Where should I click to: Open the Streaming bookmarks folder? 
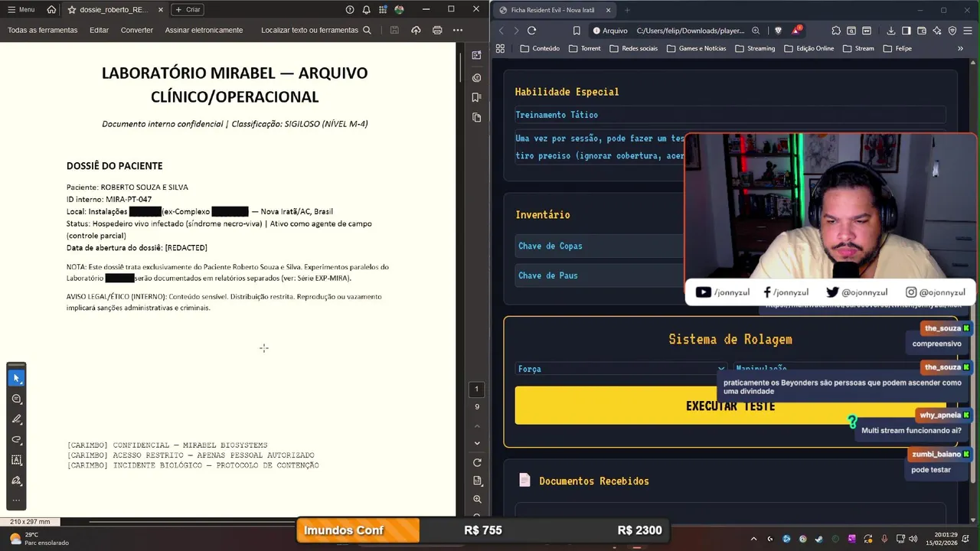click(x=755, y=48)
